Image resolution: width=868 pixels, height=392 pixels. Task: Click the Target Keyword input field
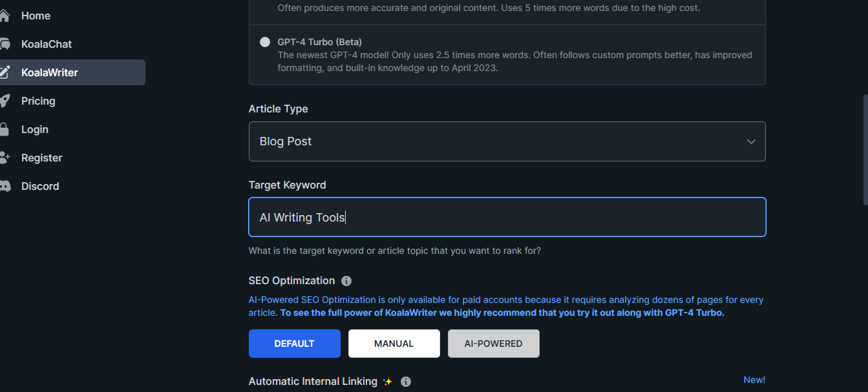(x=507, y=217)
